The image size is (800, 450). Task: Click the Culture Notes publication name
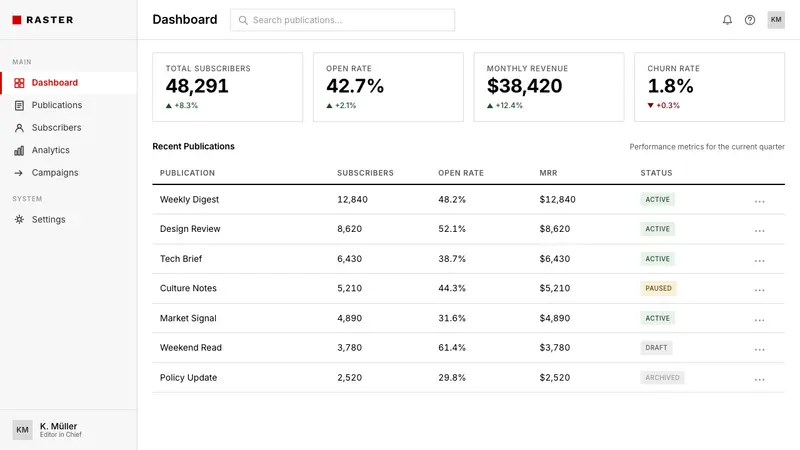(x=188, y=288)
